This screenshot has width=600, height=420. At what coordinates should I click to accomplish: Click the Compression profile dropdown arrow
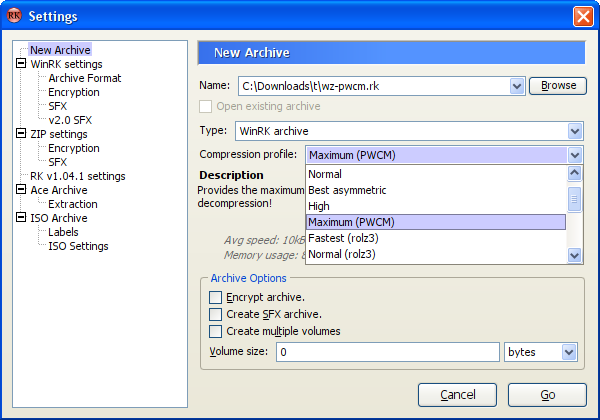pos(575,155)
